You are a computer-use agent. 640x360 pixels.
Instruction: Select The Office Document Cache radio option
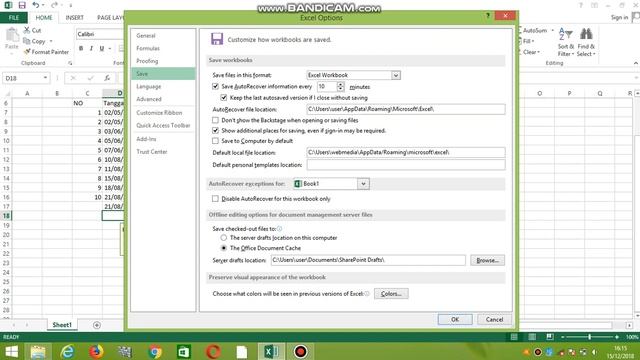tap(224, 248)
